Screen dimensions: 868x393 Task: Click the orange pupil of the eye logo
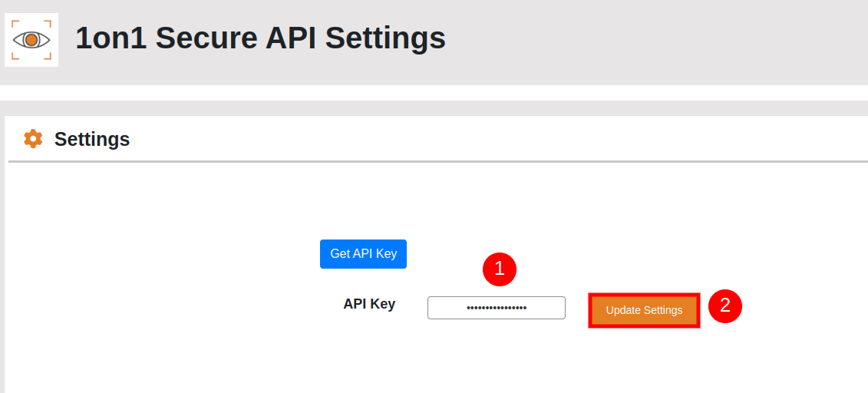click(31, 40)
